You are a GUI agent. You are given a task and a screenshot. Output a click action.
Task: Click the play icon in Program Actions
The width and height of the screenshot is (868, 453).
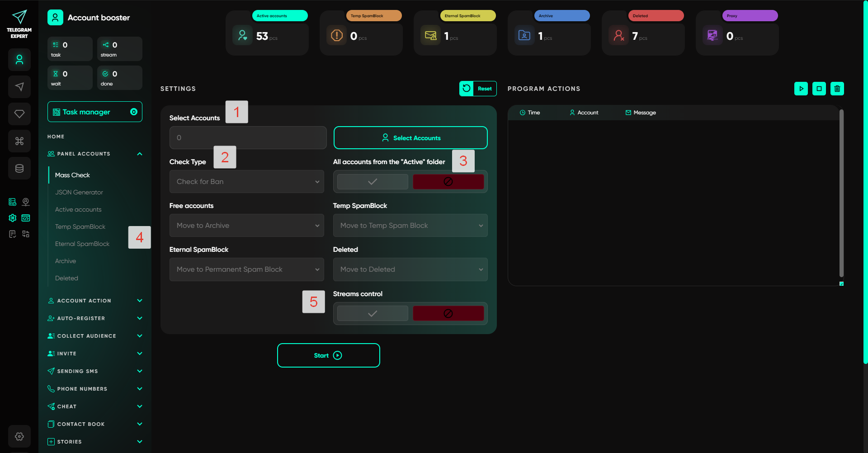[x=801, y=89]
